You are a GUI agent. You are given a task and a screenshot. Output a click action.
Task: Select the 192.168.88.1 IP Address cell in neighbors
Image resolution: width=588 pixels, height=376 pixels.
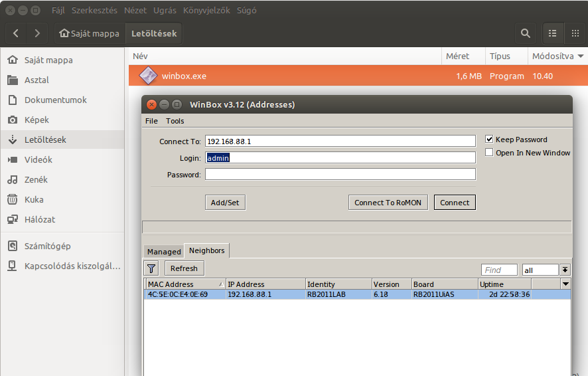(x=265, y=294)
